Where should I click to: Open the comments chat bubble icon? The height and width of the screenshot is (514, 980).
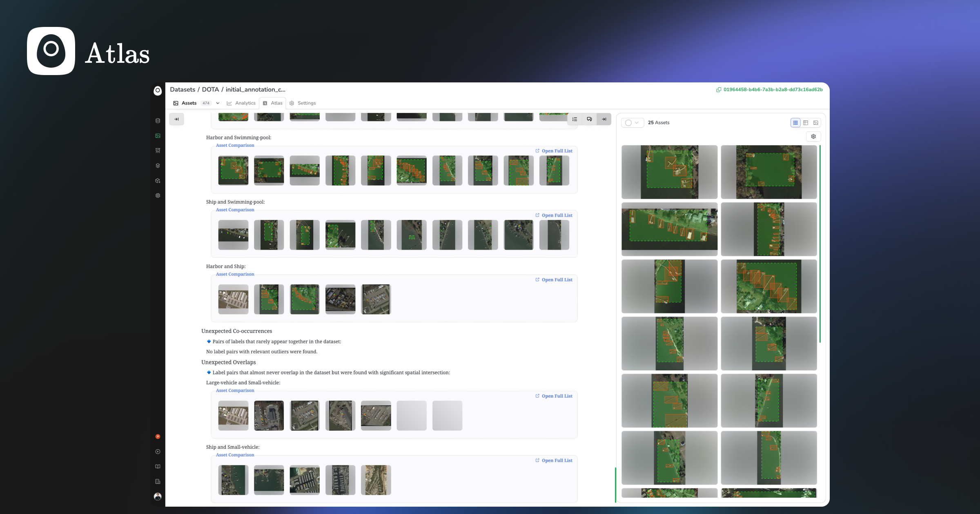(589, 119)
